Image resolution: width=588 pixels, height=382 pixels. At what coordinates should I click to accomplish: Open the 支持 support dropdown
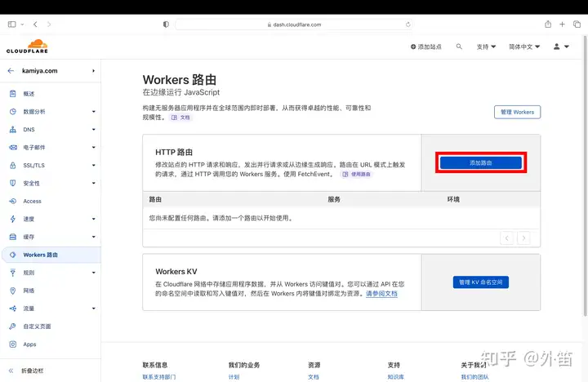(x=486, y=47)
